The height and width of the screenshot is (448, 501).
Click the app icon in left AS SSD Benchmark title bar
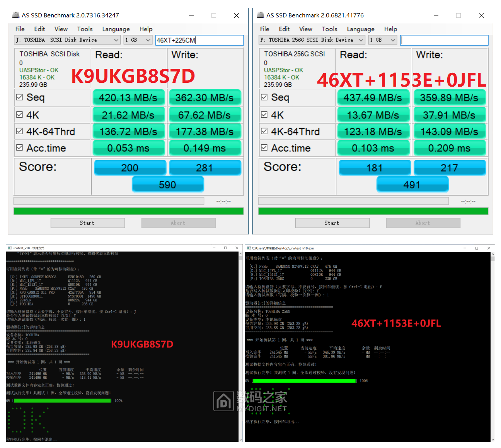coord(15,15)
